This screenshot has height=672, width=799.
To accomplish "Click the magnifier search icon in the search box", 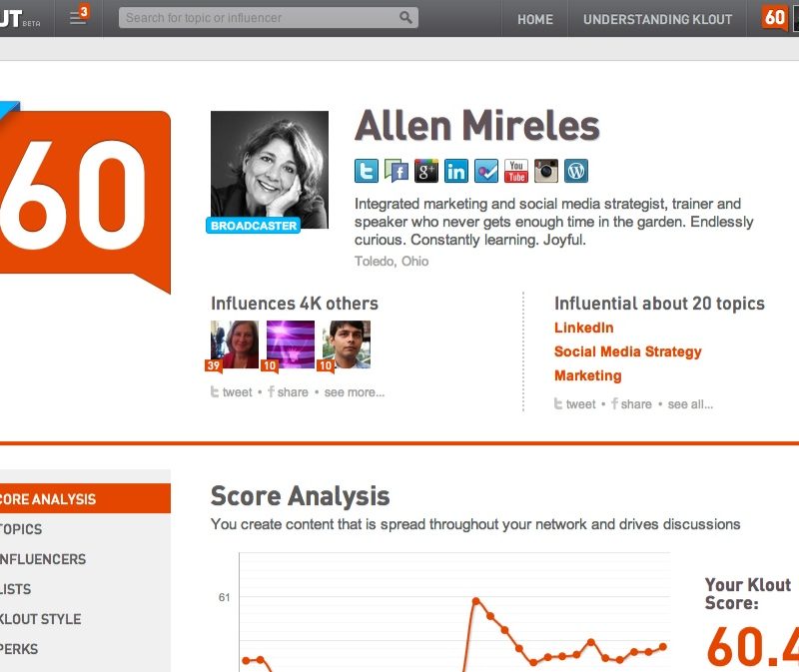I will click(405, 18).
